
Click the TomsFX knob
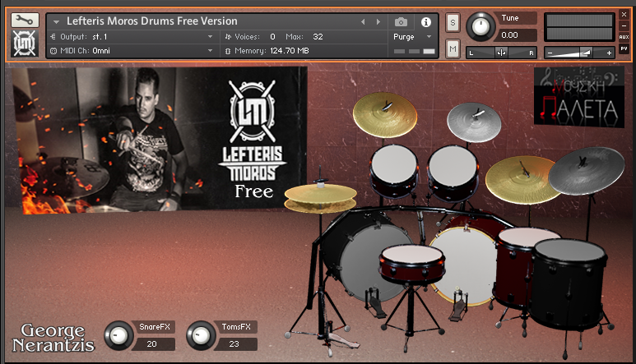(201, 335)
